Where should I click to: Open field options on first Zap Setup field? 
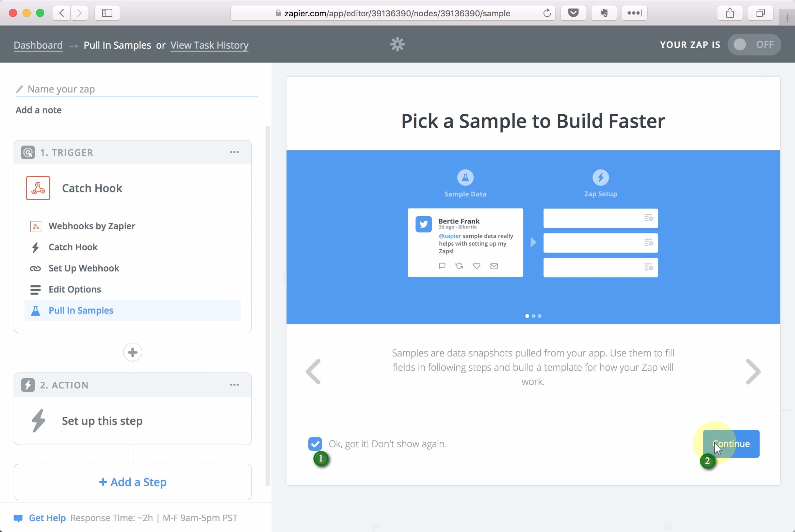click(648, 218)
